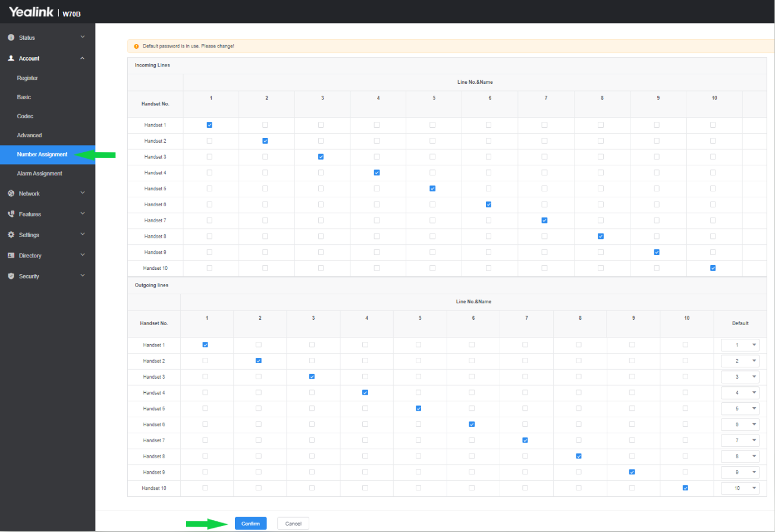
Task: Expand the Network section chevron
Action: click(x=83, y=193)
